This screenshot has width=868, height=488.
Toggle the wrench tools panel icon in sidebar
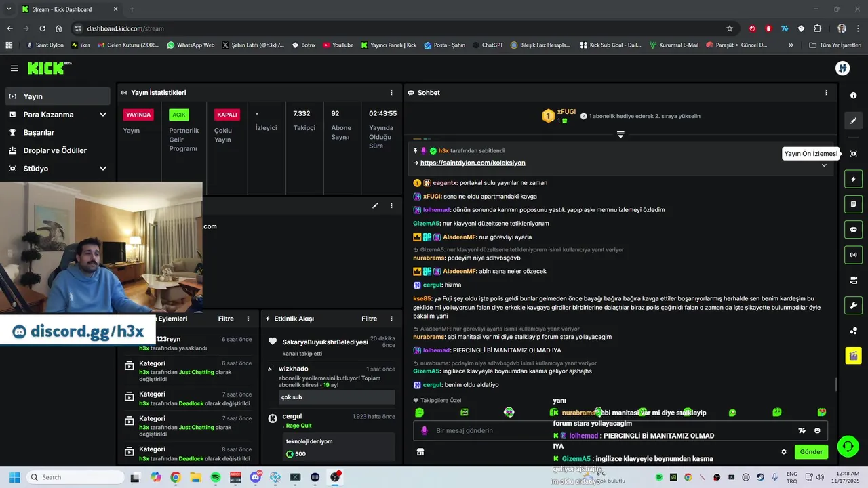click(854, 305)
